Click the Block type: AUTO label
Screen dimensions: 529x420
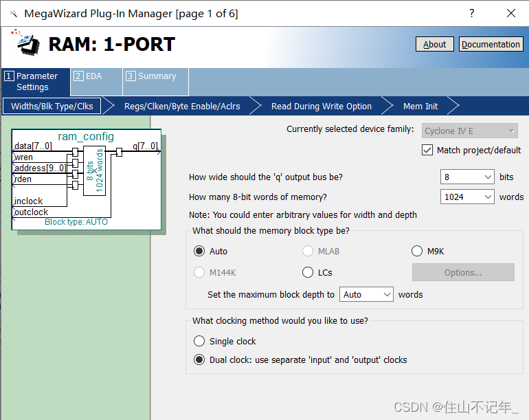click(x=76, y=222)
